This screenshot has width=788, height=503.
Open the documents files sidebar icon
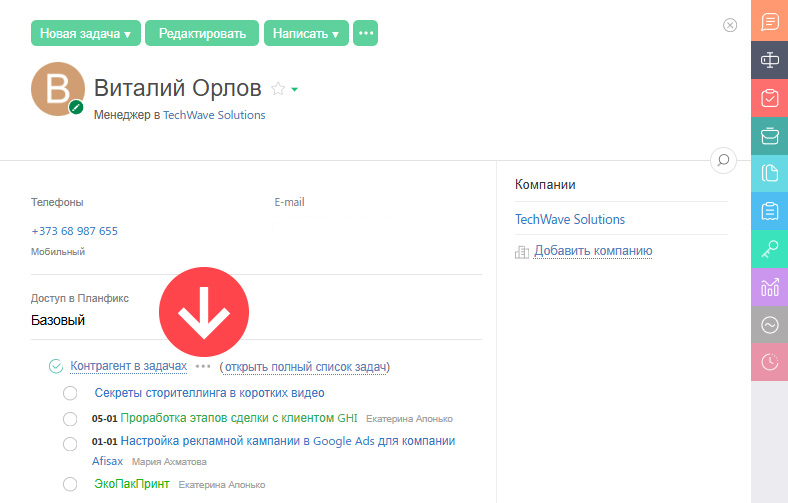click(x=769, y=173)
